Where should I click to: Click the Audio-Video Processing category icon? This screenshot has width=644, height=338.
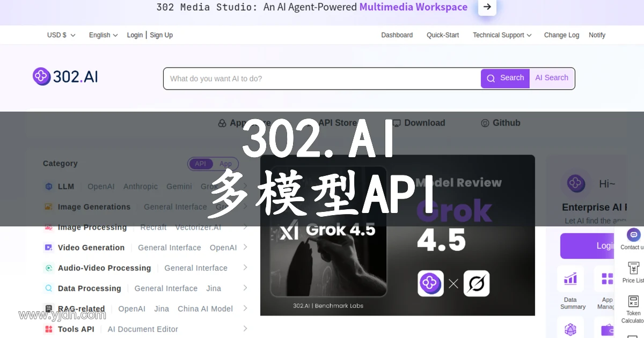pyautogui.click(x=49, y=268)
